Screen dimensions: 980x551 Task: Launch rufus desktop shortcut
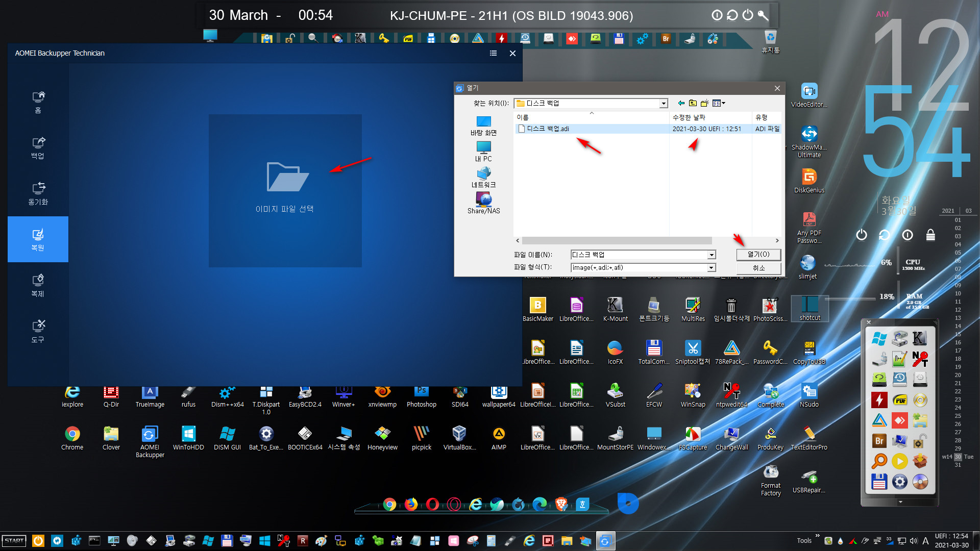(x=188, y=396)
